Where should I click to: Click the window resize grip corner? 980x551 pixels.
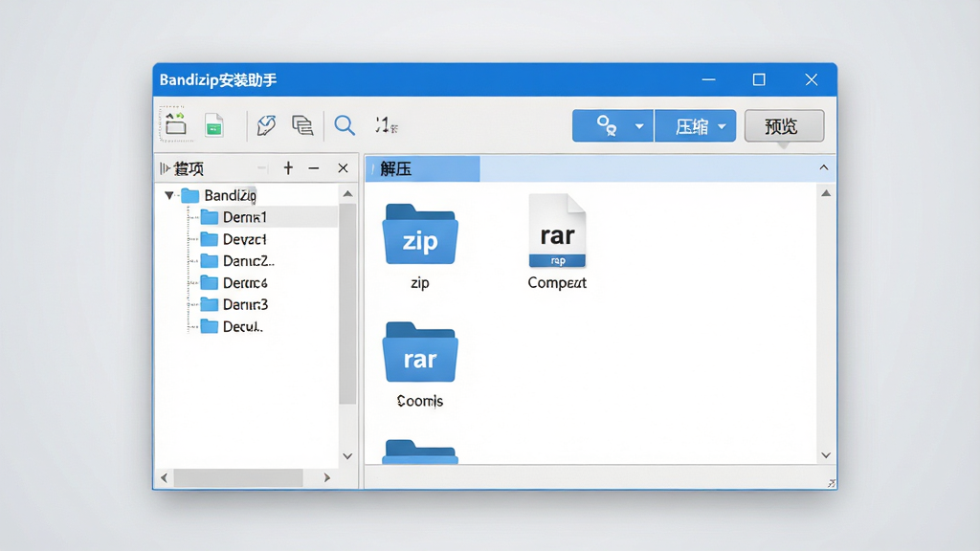pos(832,483)
